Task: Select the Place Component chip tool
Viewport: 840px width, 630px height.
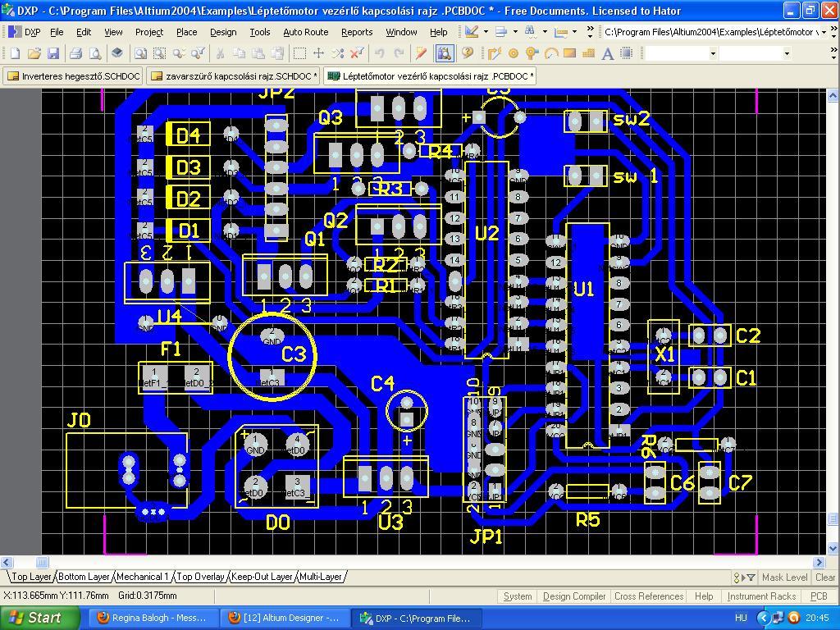Action: click(x=626, y=53)
